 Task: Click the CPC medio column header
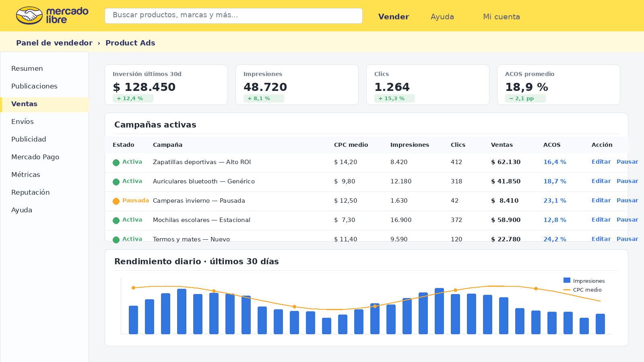pyautogui.click(x=351, y=145)
